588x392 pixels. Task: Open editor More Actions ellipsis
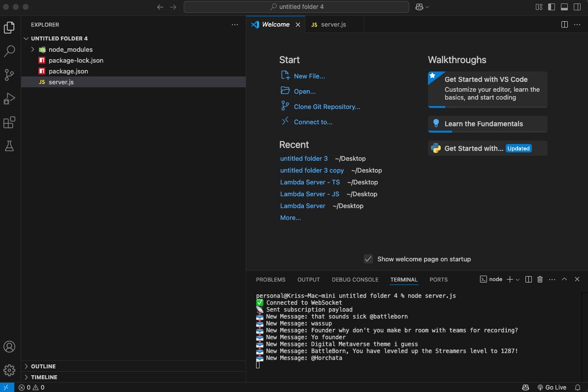pyautogui.click(x=577, y=24)
